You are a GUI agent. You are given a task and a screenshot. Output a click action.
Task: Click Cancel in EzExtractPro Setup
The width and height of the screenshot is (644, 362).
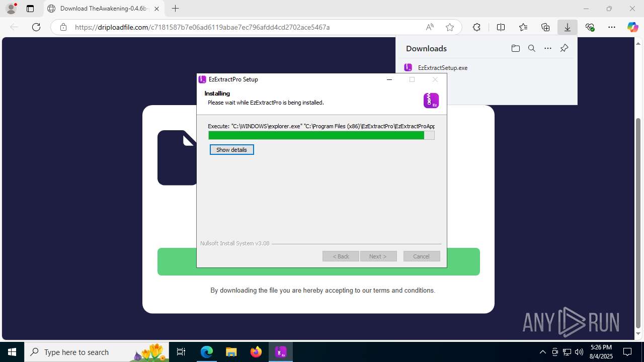pos(422,256)
